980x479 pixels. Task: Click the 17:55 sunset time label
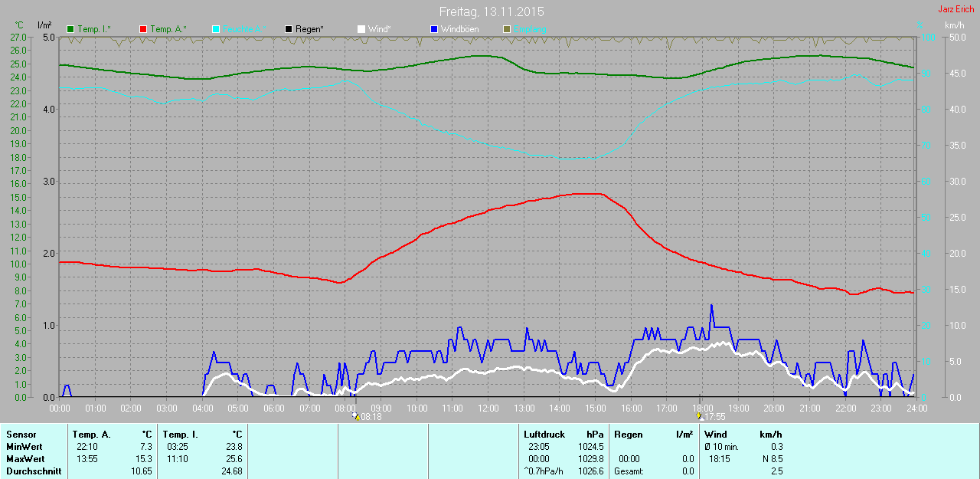pyautogui.click(x=715, y=417)
